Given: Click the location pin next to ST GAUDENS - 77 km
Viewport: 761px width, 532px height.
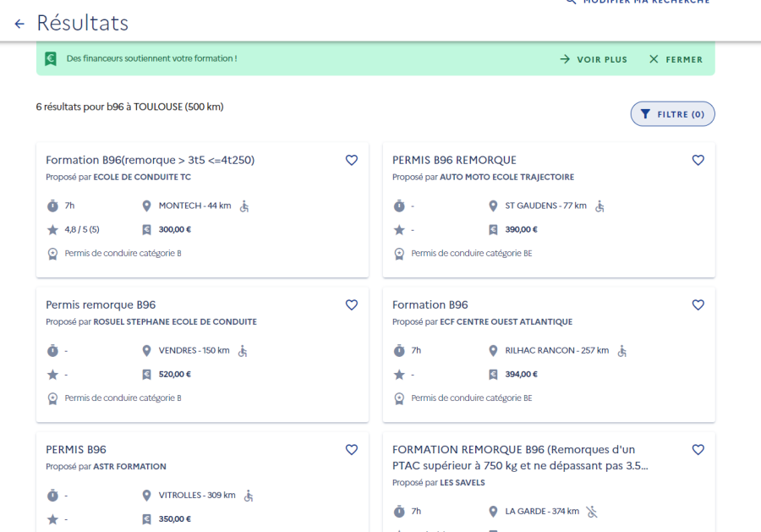Looking at the screenshot, I should coord(493,206).
